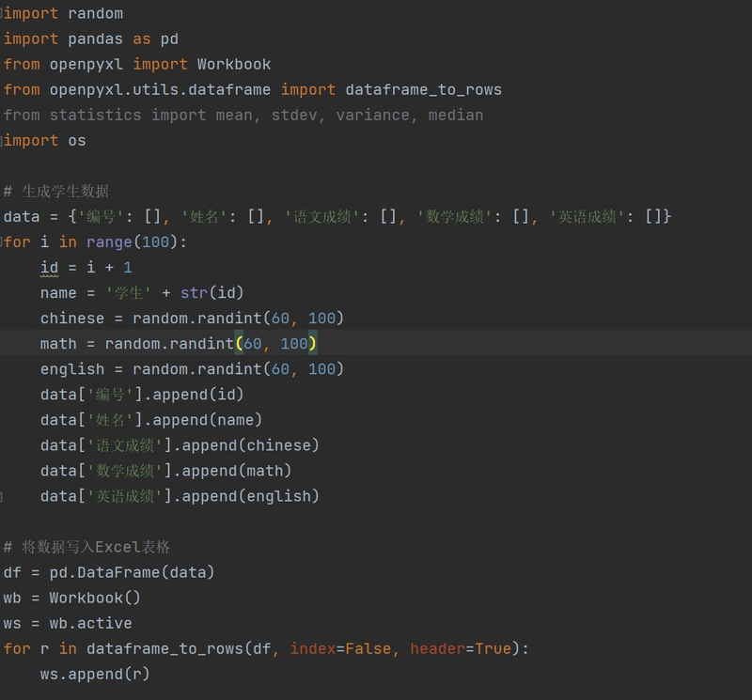Click unused import "mean"
752x700 pixels.
click(233, 115)
